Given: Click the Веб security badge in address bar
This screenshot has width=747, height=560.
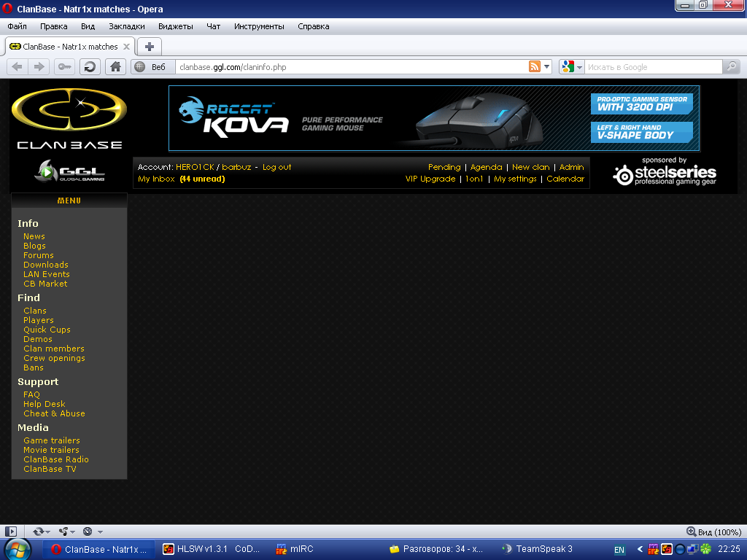Looking at the screenshot, I should pyautogui.click(x=153, y=66).
